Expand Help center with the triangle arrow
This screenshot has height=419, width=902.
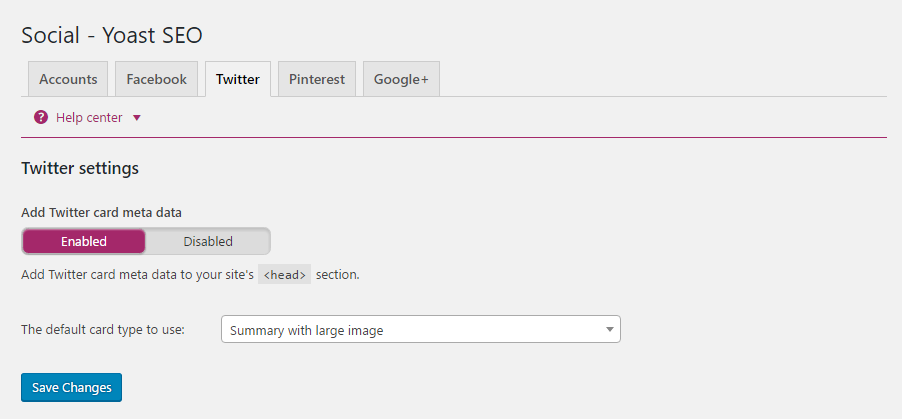click(x=136, y=118)
